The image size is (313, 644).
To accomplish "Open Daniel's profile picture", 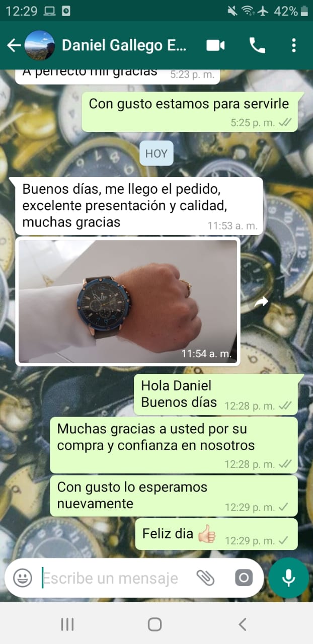I will click(39, 45).
